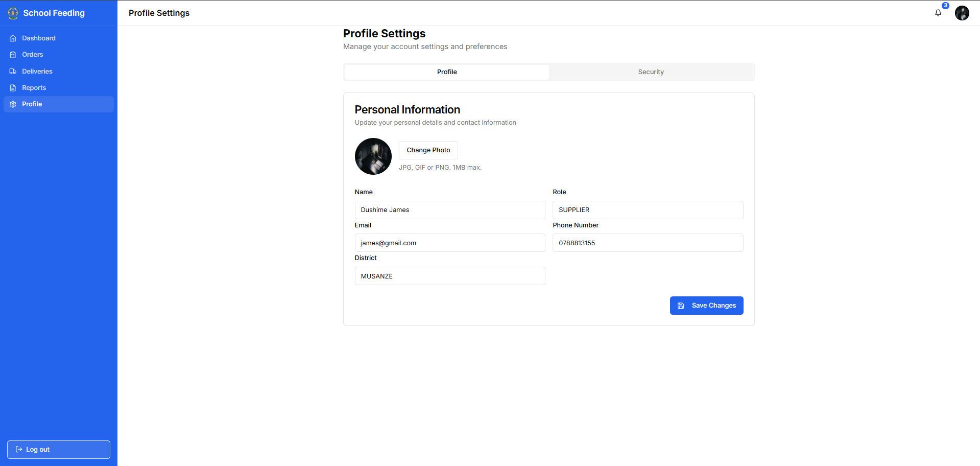Click the School Feeding logo icon
The height and width of the screenshot is (466, 980).
[13, 13]
